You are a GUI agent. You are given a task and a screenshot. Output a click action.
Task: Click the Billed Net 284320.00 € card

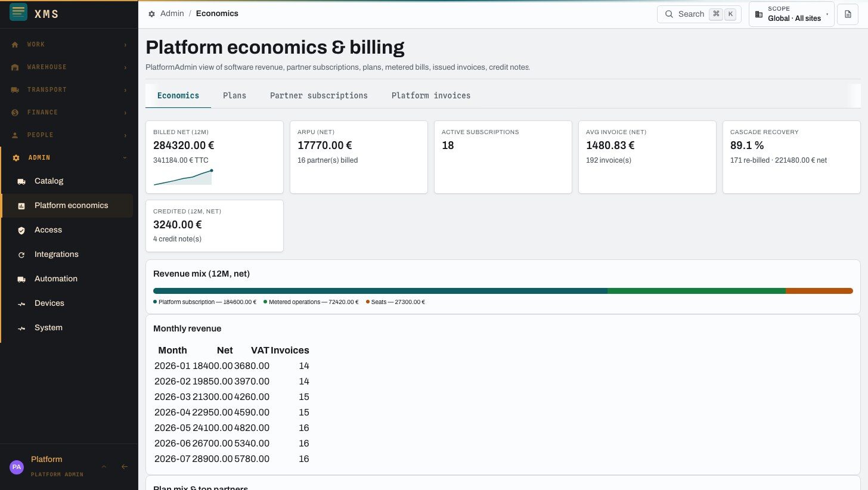pyautogui.click(x=215, y=157)
